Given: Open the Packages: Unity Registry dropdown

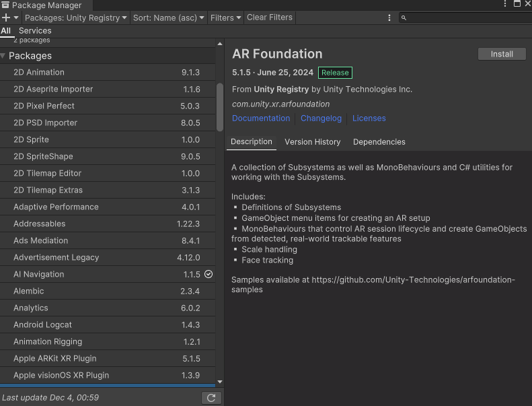Looking at the screenshot, I should click(x=75, y=18).
